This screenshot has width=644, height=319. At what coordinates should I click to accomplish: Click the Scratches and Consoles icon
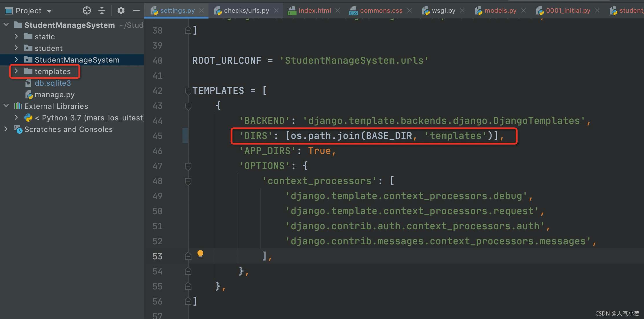18,129
